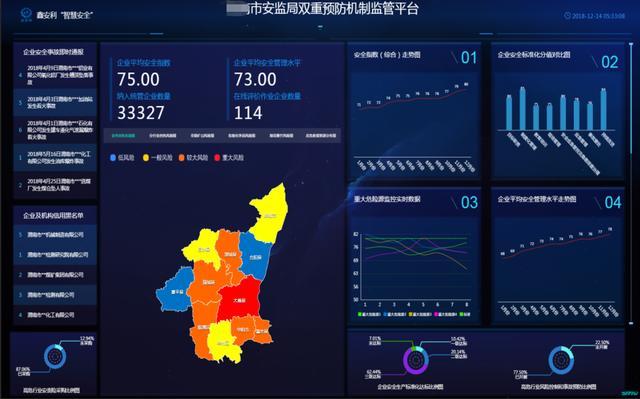This screenshot has width=640, height=399.
Task: Click the bottom-right donut chart with 77.50% label
Action: click(561, 360)
